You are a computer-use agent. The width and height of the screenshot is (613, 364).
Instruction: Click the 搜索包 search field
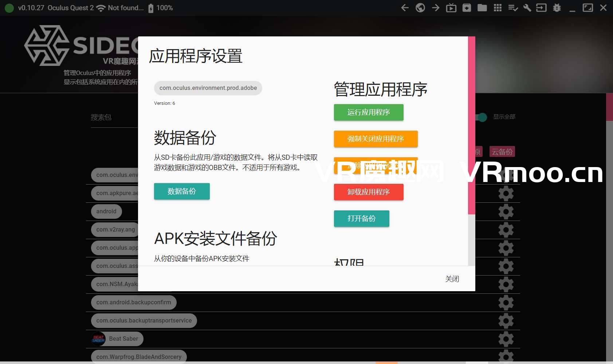[114, 118]
